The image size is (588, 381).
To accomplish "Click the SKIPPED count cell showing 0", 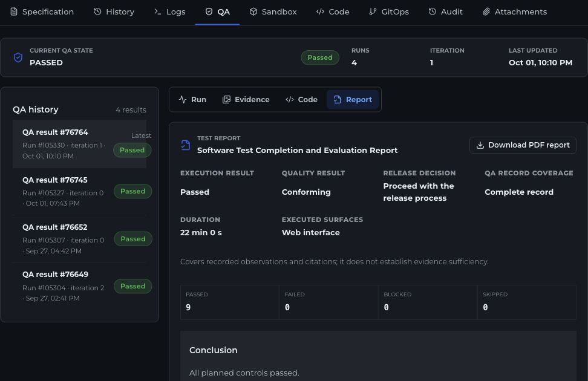I will (526, 302).
